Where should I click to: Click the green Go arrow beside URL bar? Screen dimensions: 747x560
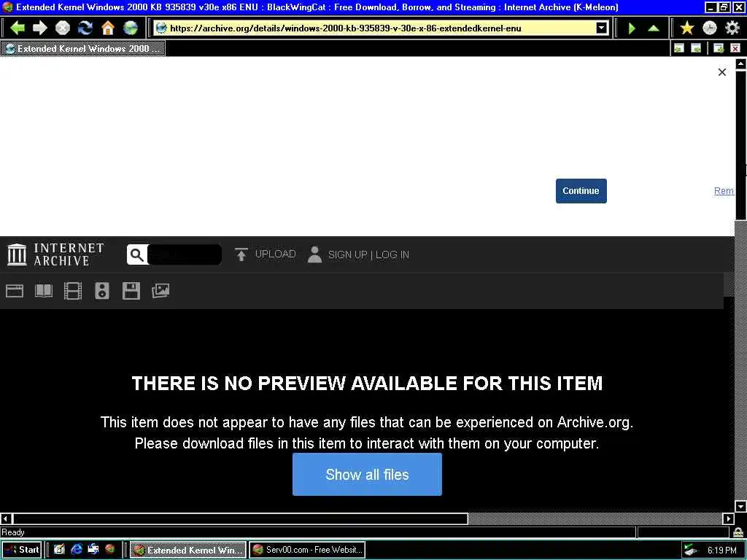pos(632,28)
